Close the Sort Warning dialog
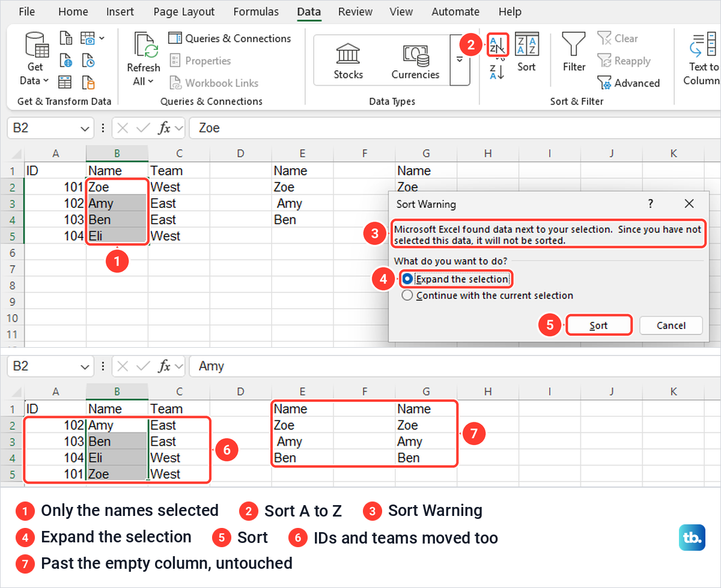 (x=689, y=204)
